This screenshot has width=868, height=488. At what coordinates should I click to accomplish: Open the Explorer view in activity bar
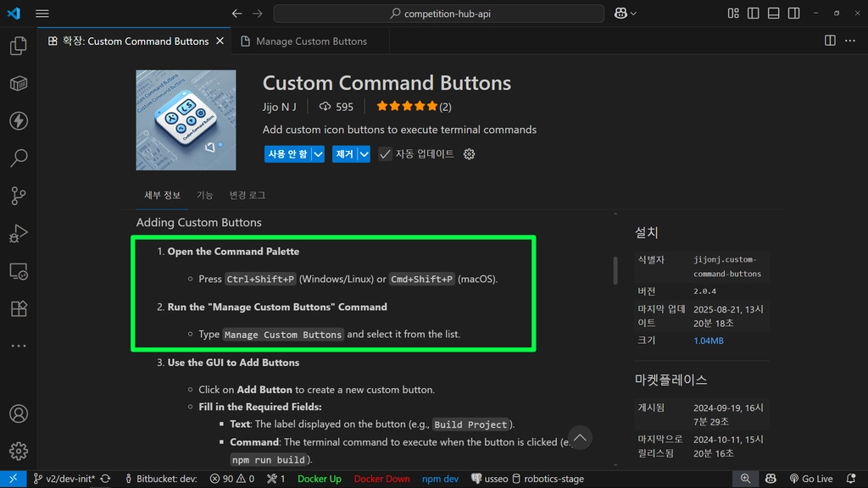(19, 46)
